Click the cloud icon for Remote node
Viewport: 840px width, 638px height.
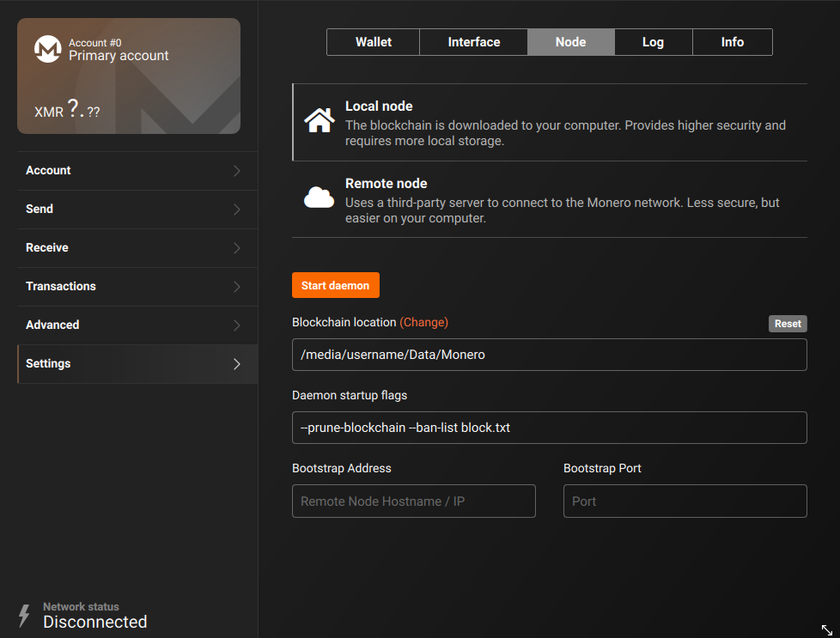(x=319, y=197)
